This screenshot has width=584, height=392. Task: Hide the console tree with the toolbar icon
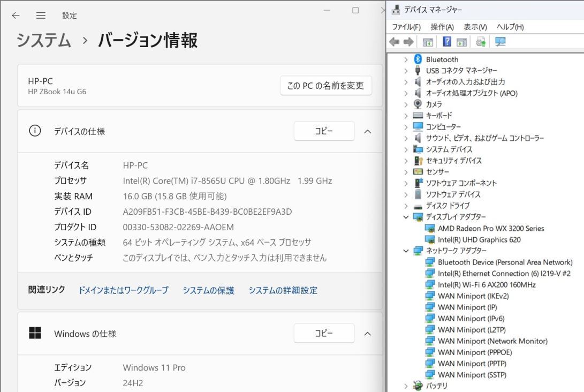pos(427,41)
